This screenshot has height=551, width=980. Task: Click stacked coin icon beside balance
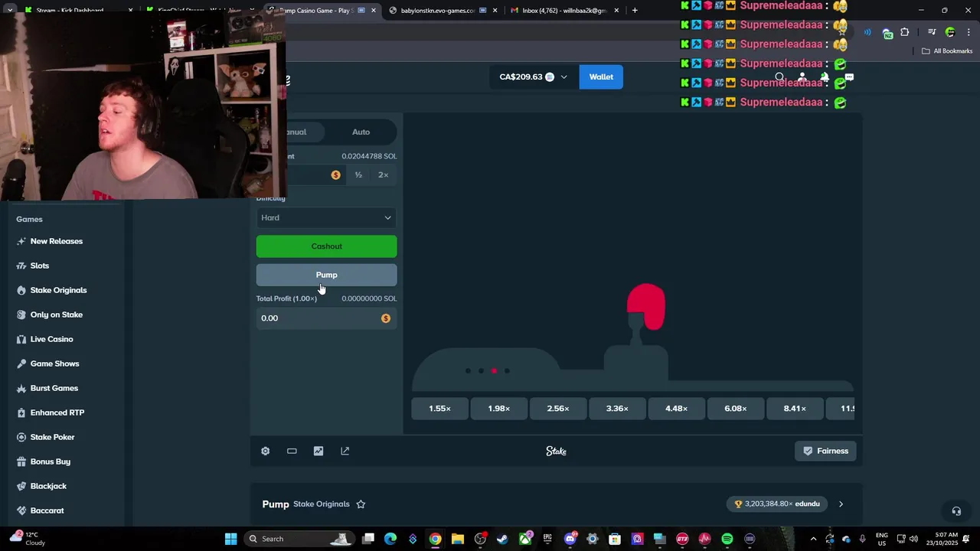pyautogui.click(x=550, y=77)
